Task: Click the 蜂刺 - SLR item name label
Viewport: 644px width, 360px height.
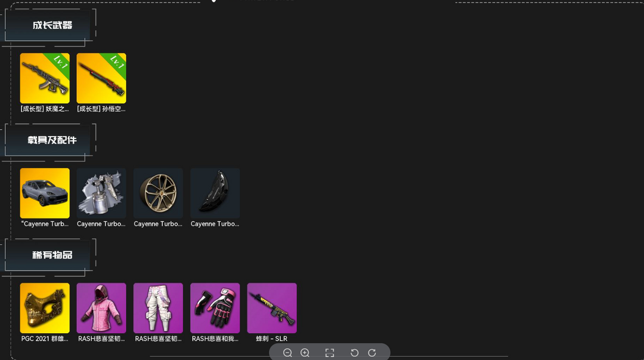Action: coord(272,339)
